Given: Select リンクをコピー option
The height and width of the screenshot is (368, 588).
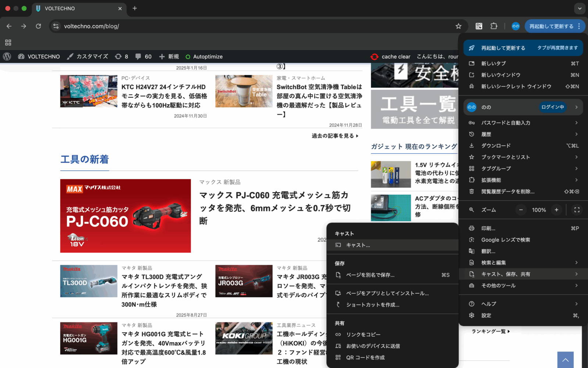Looking at the screenshot, I should pyautogui.click(x=392, y=335).
